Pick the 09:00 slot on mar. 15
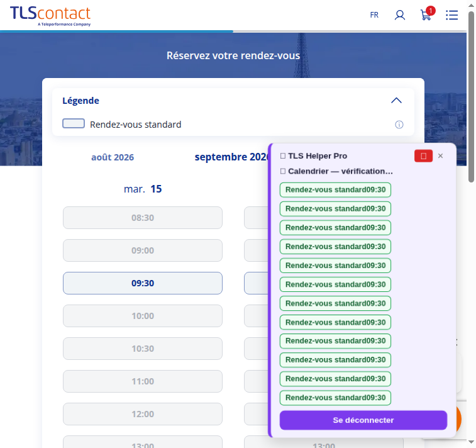The width and height of the screenshot is (476, 448). point(143,250)
